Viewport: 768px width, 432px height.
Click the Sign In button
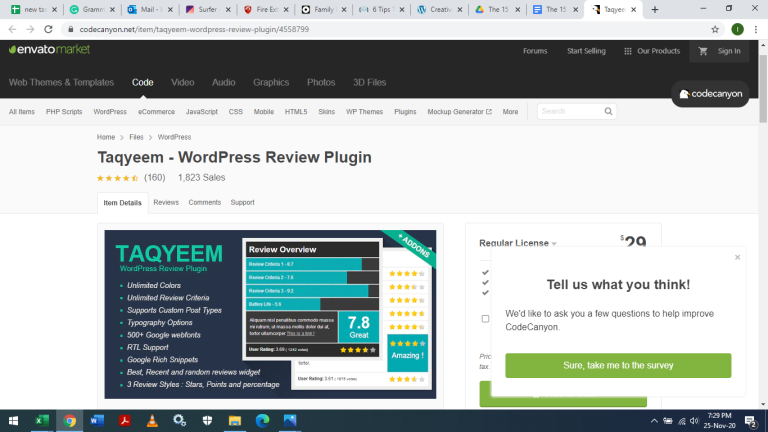click(x=729, y=51)
